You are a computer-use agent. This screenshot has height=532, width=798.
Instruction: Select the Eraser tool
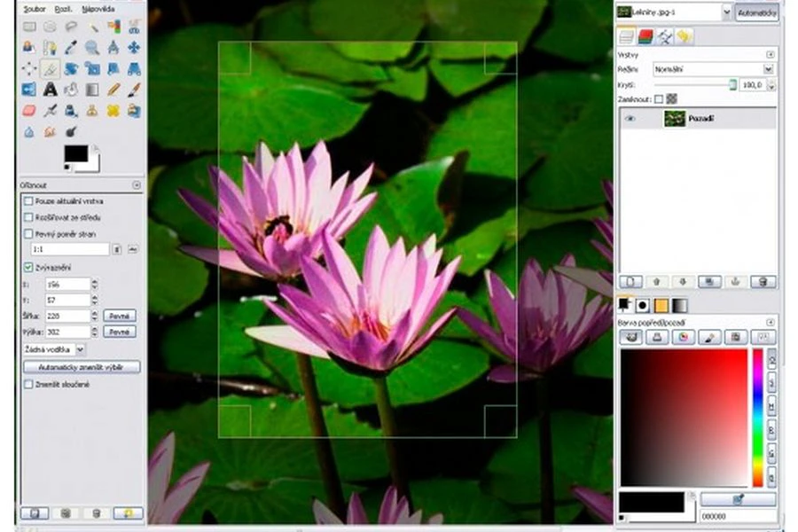(28, 111)
